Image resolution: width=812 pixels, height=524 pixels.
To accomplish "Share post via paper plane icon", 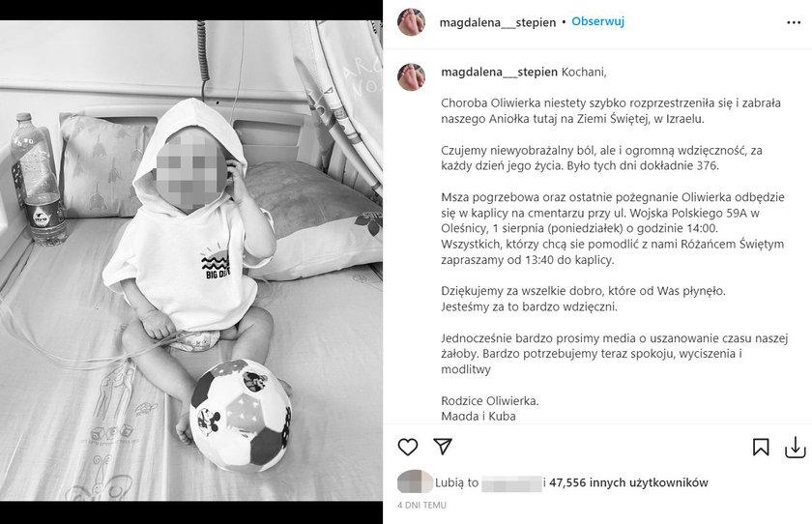I will (x=443, y=447).
